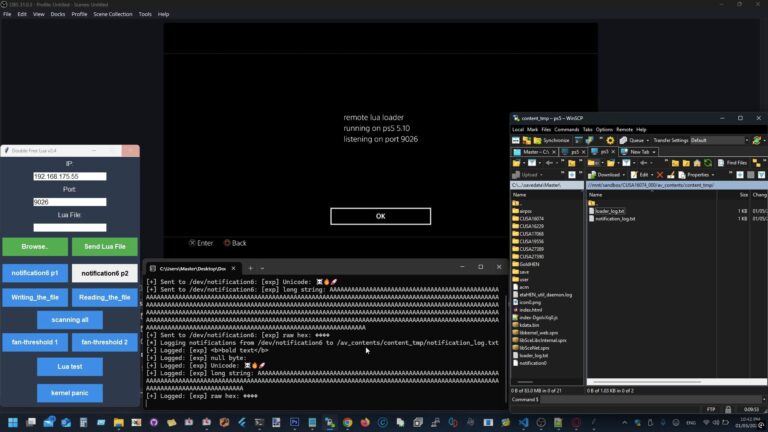Image resolution: width=768 pixels, height=432 pixels.
Task: Click Windows Start button on taskbar
Action: click(x=13, y=422)
